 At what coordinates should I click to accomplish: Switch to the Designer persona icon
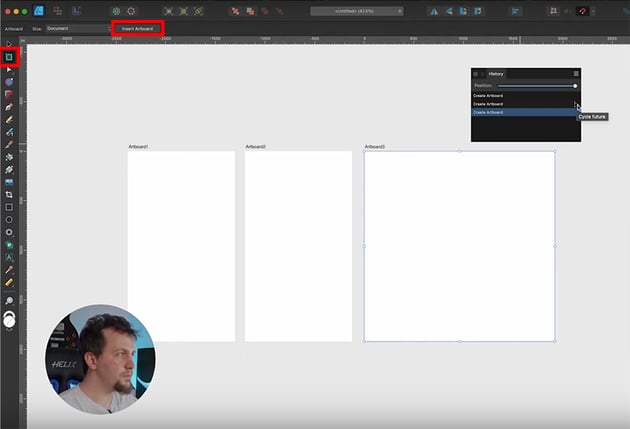tap(39, 11)
